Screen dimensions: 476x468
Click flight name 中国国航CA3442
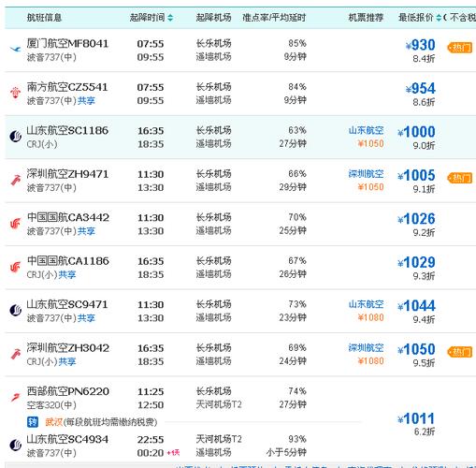(68, 217)
